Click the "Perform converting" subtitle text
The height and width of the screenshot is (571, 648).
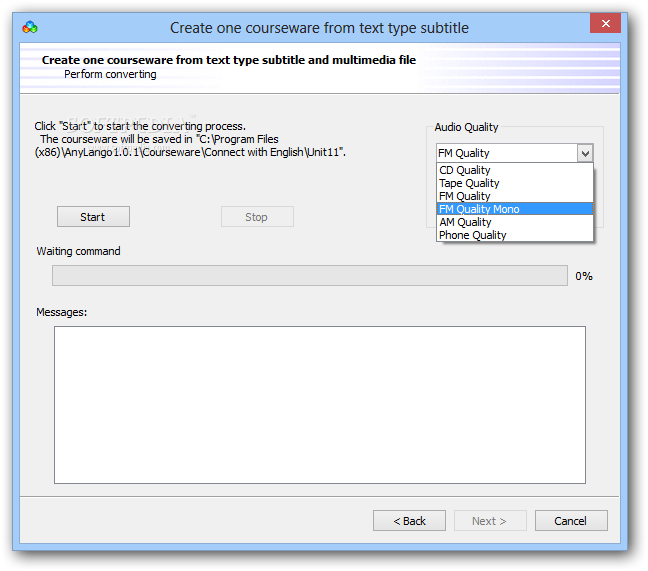[x=110, y=74]
